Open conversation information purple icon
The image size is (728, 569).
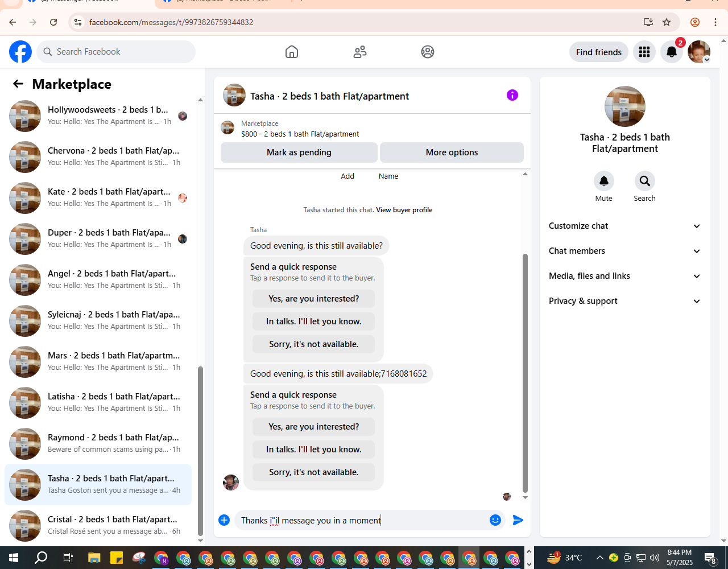pos(512,95)
